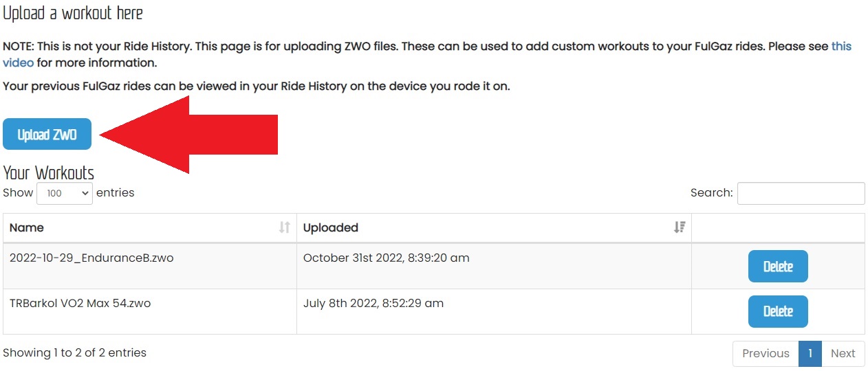Click the Upload ZWO button

(47, 135)
